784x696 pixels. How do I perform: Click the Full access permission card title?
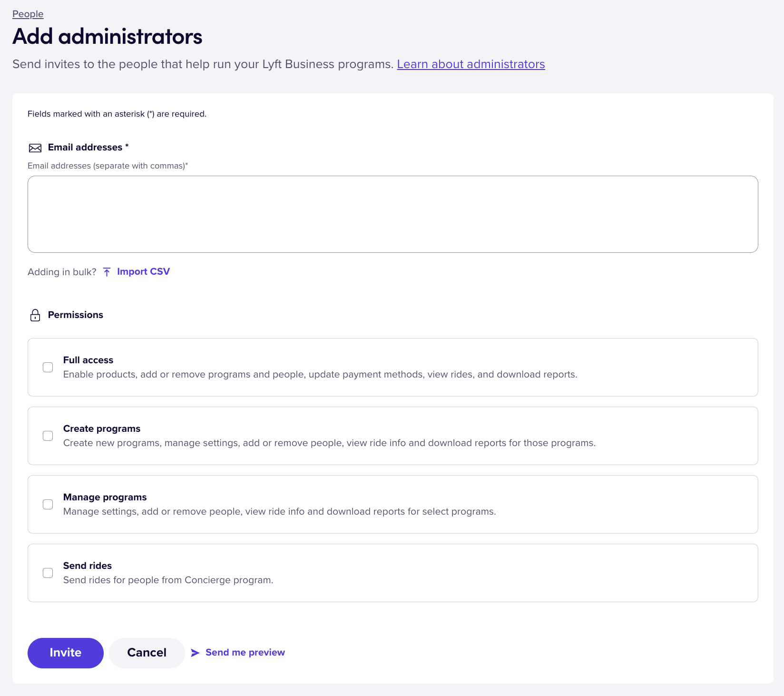coord(88,360)
